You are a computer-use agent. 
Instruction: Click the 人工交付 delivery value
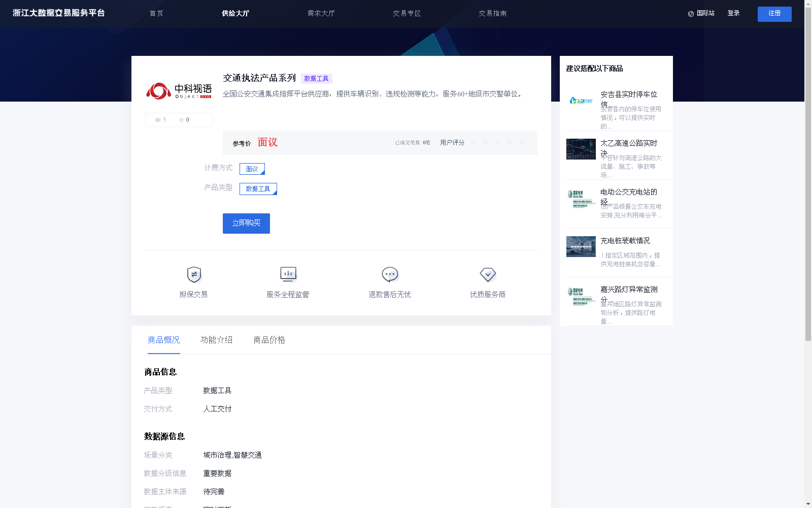tap(217, 409)
